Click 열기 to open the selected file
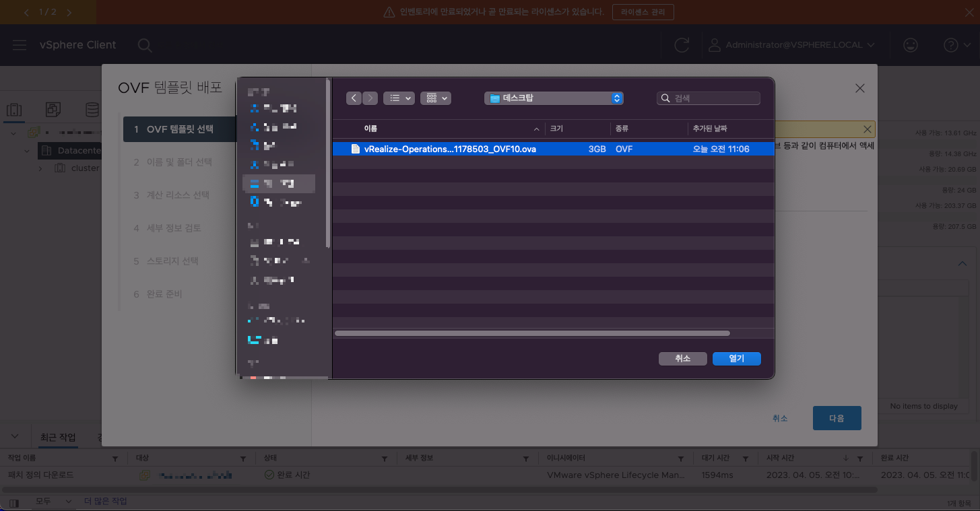 click(737, 359)
